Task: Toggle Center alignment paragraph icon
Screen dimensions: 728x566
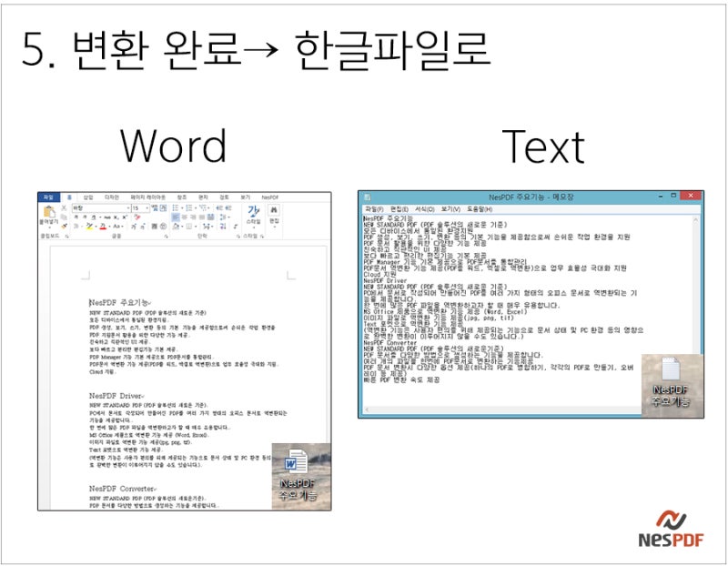Action: coord(184,217)
